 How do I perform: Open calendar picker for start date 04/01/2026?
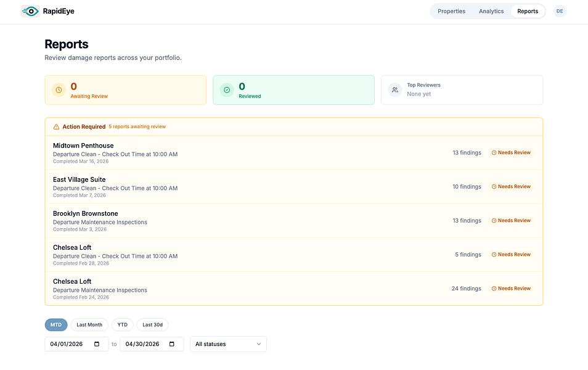click(x=97, y=344)
